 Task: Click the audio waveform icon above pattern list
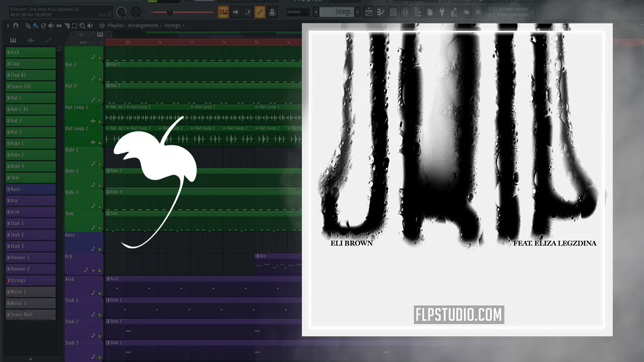click(x=30, y=40)
